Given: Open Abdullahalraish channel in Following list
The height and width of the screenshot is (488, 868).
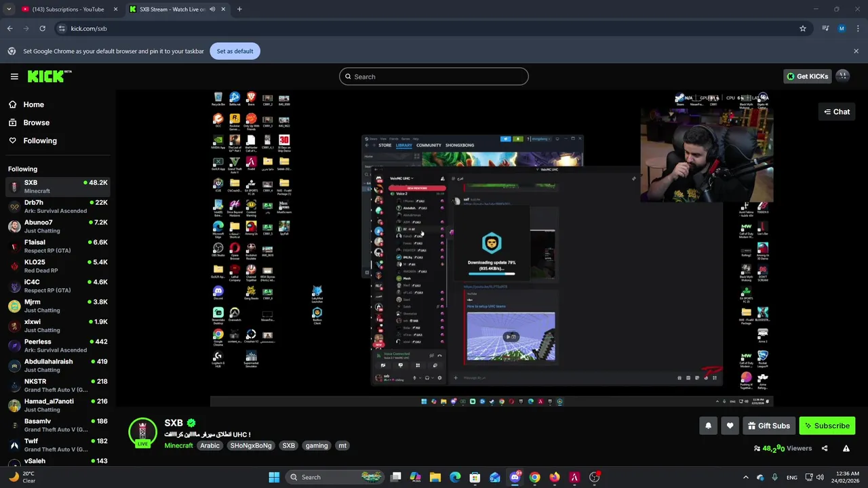Looking at the screenshot, I should pos(58,365).
